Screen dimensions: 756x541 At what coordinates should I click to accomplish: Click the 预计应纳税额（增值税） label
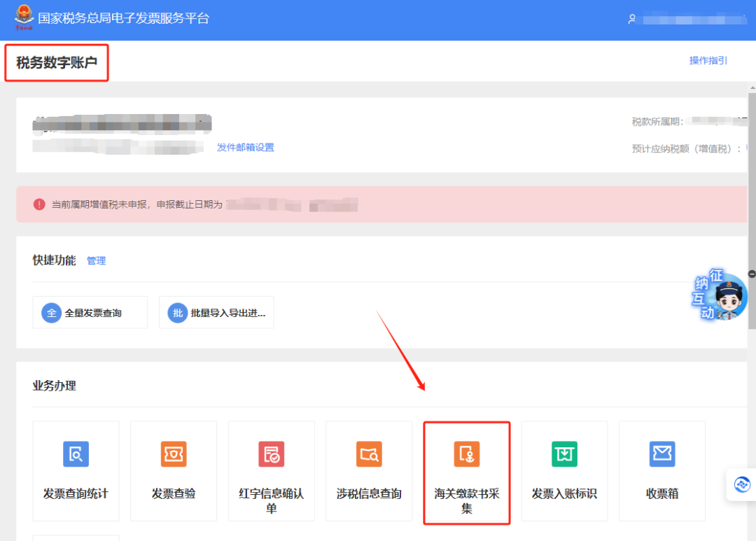[686, 149]
